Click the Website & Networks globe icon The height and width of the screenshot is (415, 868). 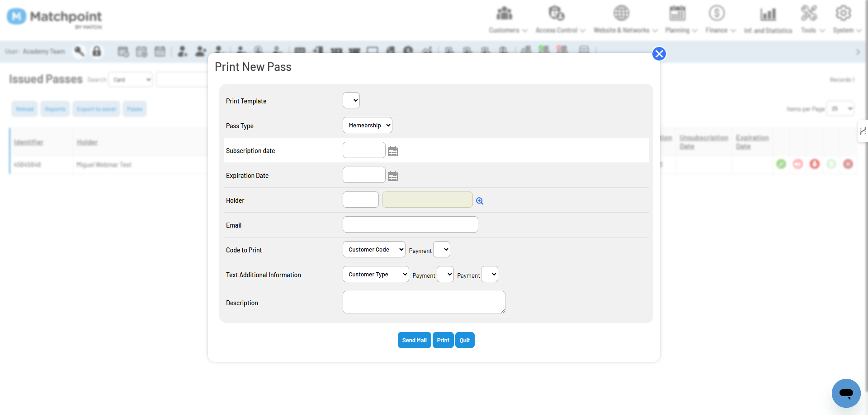point(622,13)
